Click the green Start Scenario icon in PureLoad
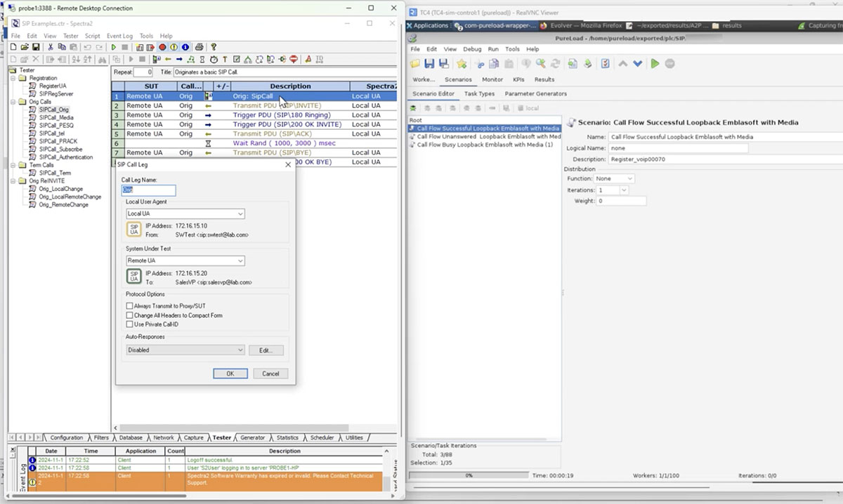 655,63
